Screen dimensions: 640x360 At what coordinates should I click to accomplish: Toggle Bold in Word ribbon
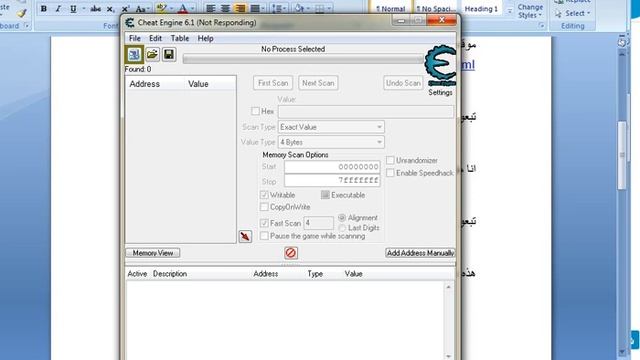(44, 9)
